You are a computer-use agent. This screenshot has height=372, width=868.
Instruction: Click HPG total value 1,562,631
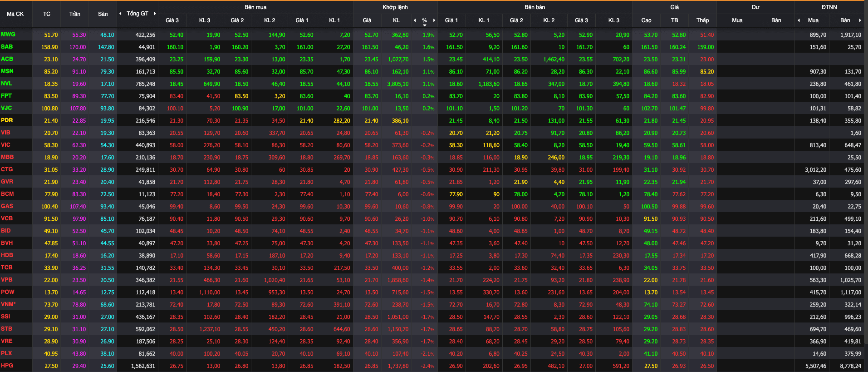[143, 366]
